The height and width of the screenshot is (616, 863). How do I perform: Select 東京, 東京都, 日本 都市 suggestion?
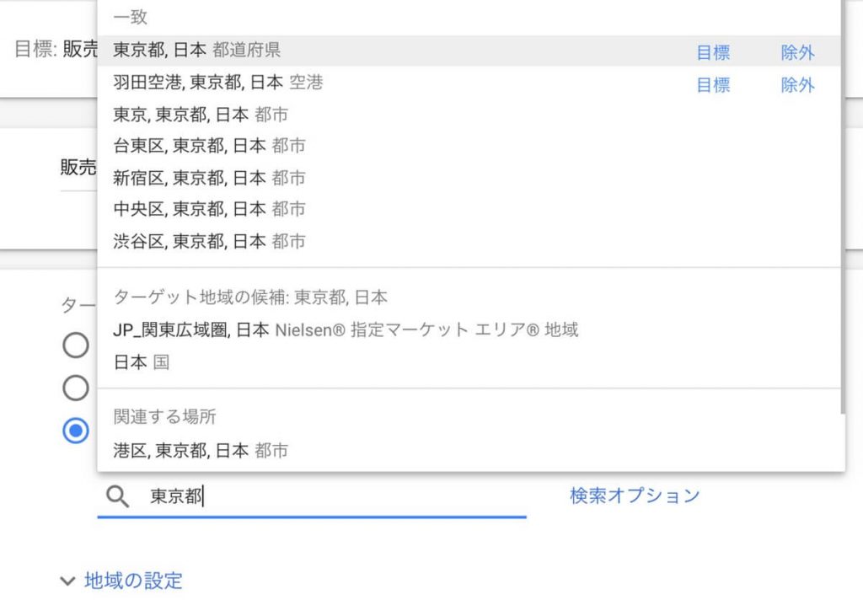pyautogui.click(x=201, y=114)
